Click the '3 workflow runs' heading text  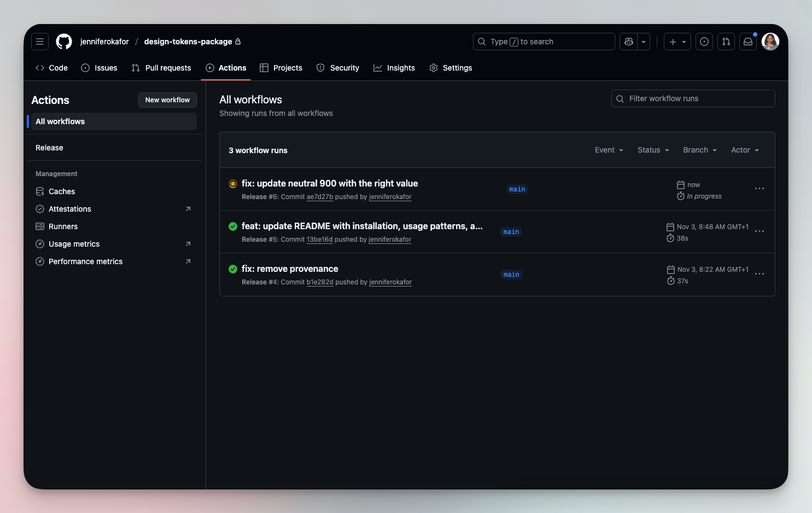pos(258,150)
